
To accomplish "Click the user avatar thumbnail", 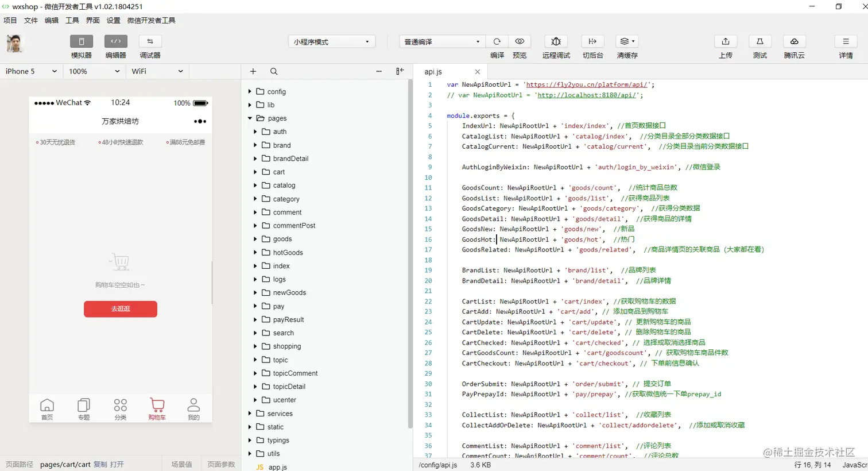I will 15,44.
